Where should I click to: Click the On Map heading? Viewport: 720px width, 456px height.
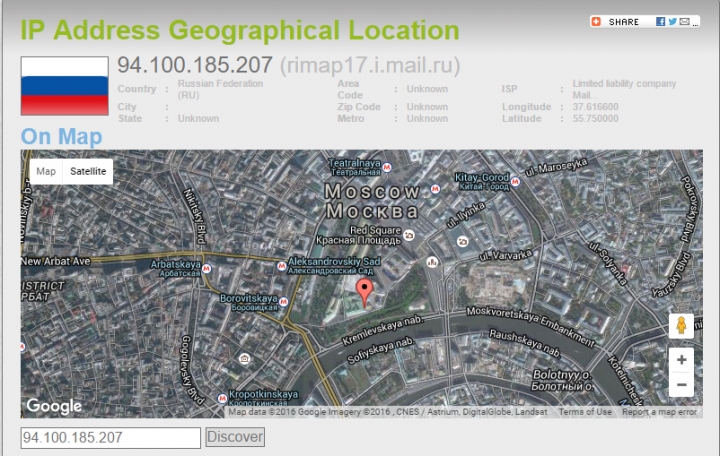click(62, 136)
